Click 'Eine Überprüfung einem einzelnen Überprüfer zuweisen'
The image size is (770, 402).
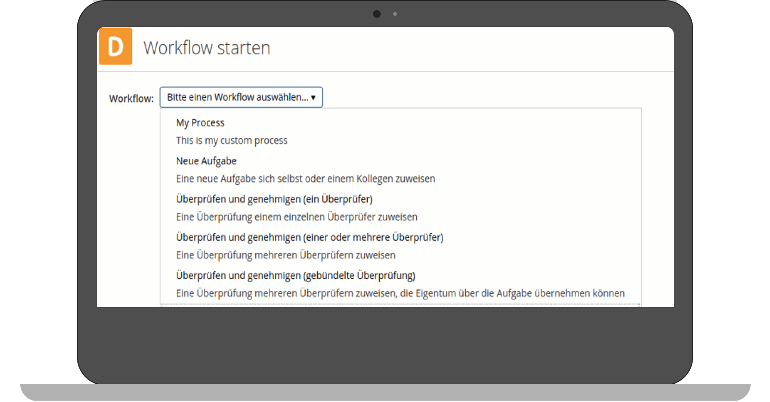(x=297, y=217)
